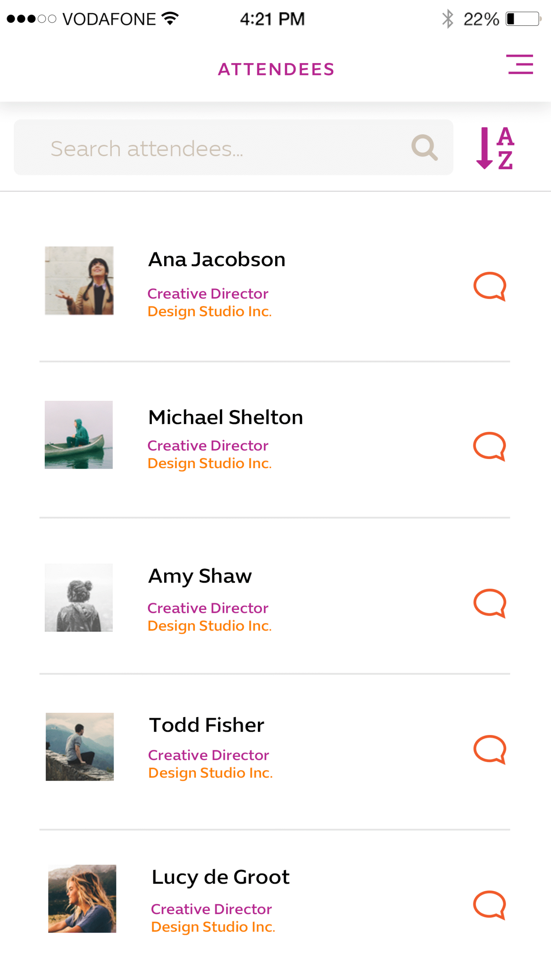Open Lucy de Groot's chat bubble
This screenshot has width=551, height=980.
489,905
